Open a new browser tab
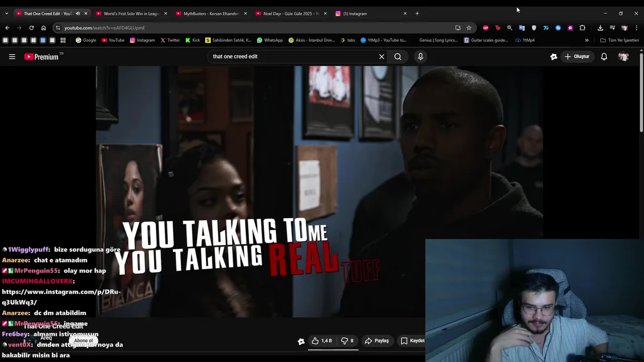This screenshot has height=362, width=644. click(x=417, y=14)
